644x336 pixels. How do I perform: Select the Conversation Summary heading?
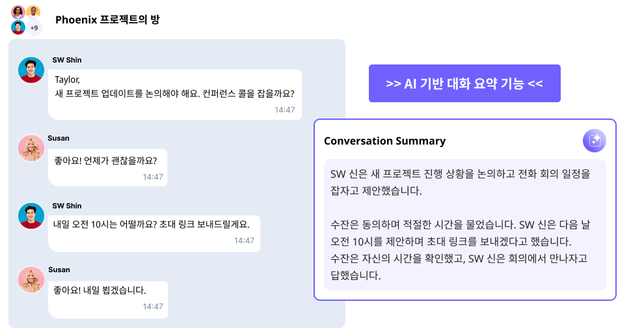[385, 141]
